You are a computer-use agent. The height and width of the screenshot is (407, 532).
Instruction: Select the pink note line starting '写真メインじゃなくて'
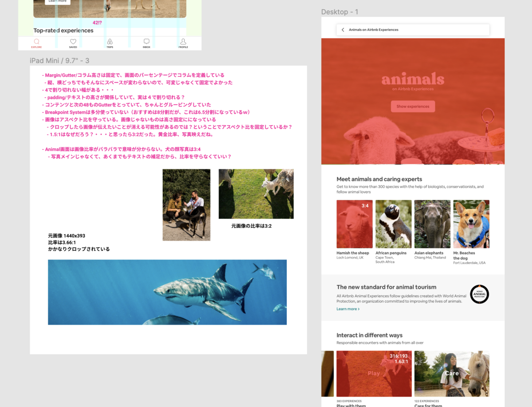(140, 157)
